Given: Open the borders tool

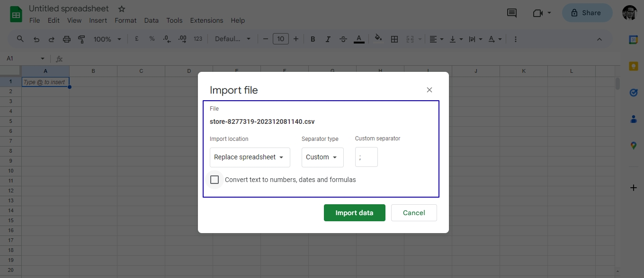Looking at the screenshot, I should click(394, 39).
